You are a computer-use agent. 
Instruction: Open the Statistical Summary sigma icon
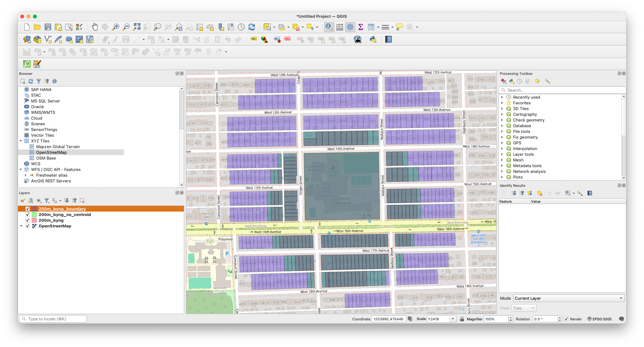click(360, 27)
